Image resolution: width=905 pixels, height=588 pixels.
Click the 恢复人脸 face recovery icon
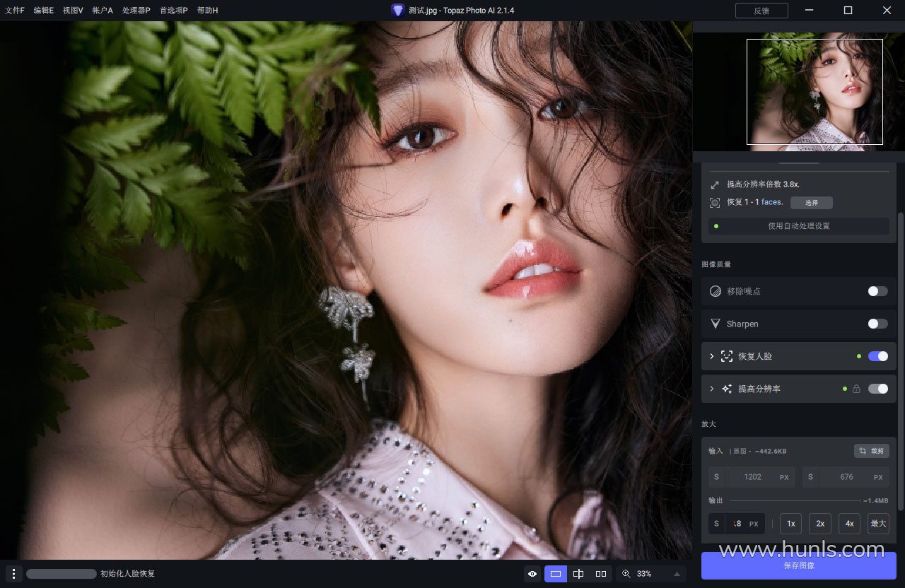point(727,356)
